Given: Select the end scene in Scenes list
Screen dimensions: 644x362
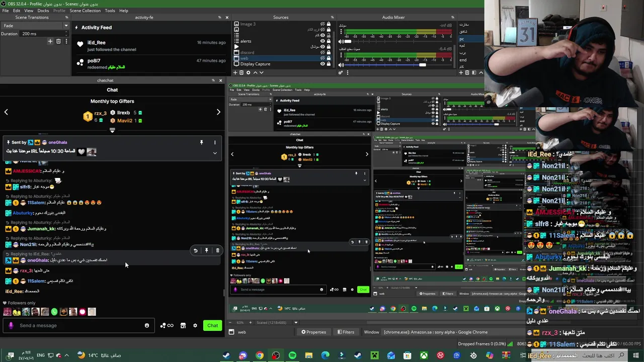Looking at the screenshot, I should [x=470, y=60].
